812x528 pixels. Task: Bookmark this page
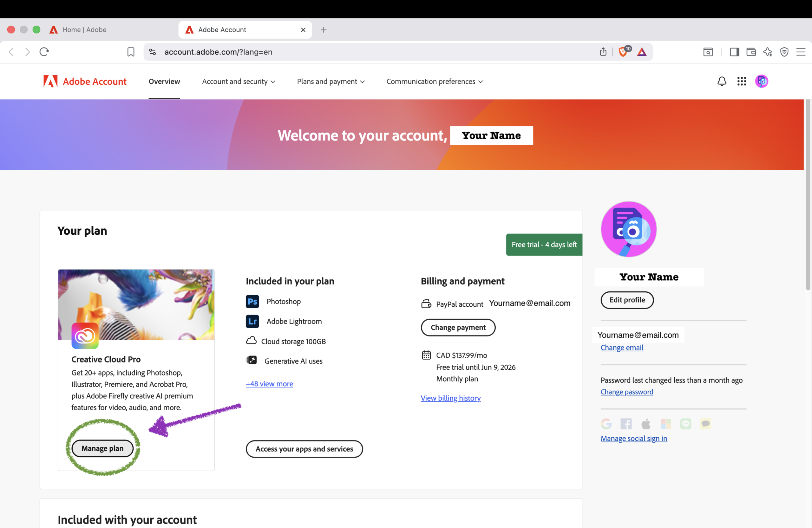click(131, 52)
